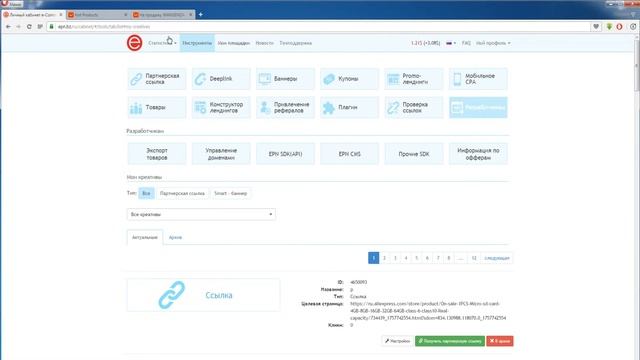
Task: Open EPN SDK(API) button
Action: pyautogui.click(x=285, y=154)
